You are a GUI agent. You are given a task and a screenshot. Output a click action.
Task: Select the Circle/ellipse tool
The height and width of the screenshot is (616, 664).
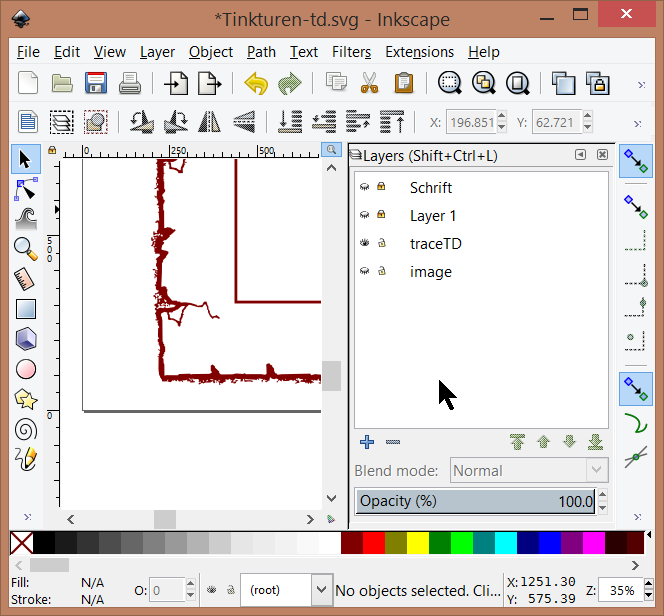coord(26,369)
